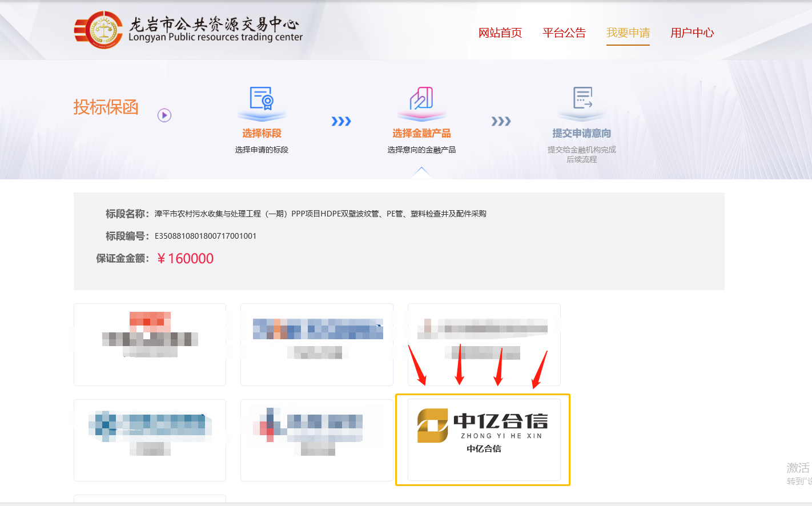Click the 选择标段 step label text

262,133
